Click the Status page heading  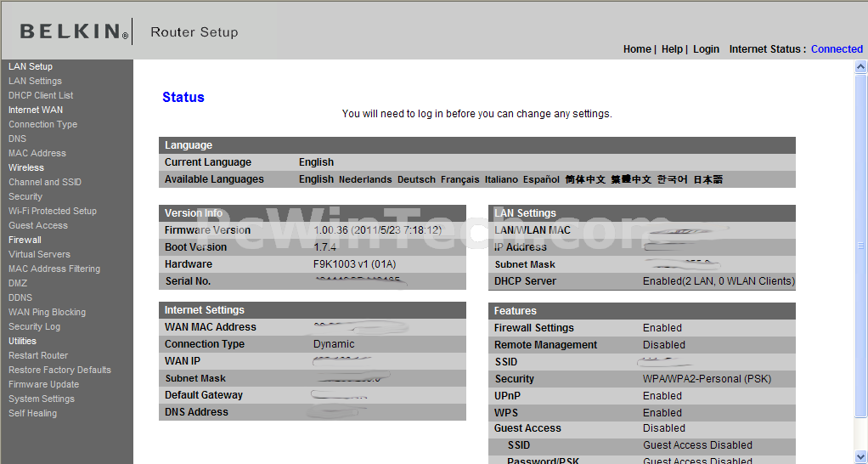pyautogui.click(x=183, y=98)
